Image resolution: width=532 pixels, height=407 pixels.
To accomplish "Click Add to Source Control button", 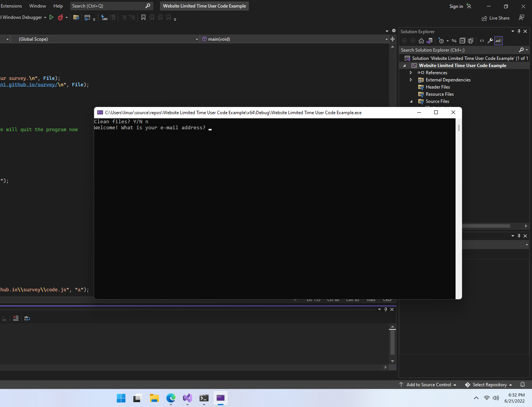I will 428,385.
